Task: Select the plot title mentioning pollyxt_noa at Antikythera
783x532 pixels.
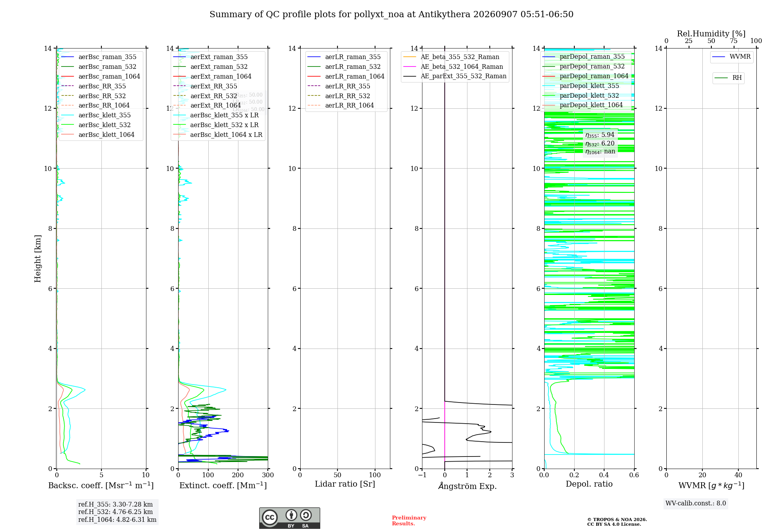Action: pos(391,14)
